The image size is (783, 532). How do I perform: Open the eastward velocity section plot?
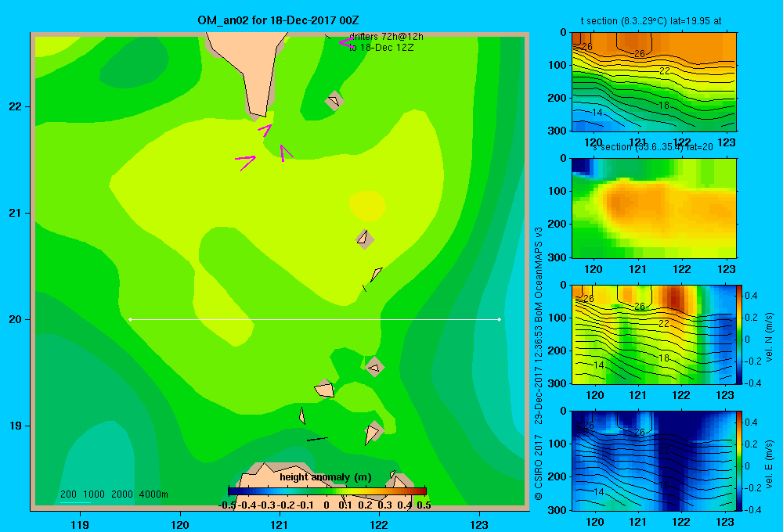coord(654,461)
